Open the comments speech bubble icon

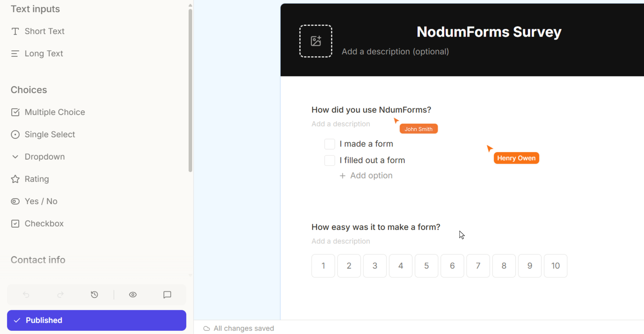[x=167, y=295]
